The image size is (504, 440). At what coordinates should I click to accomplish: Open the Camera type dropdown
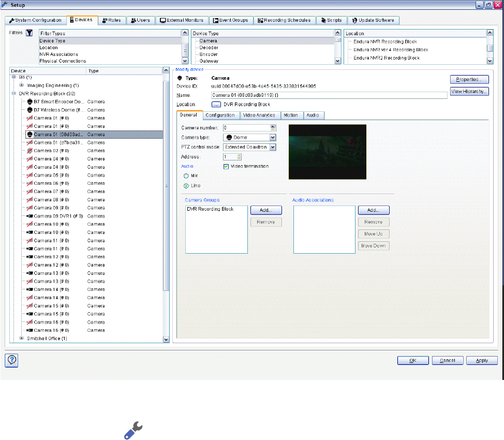[272, 137]
